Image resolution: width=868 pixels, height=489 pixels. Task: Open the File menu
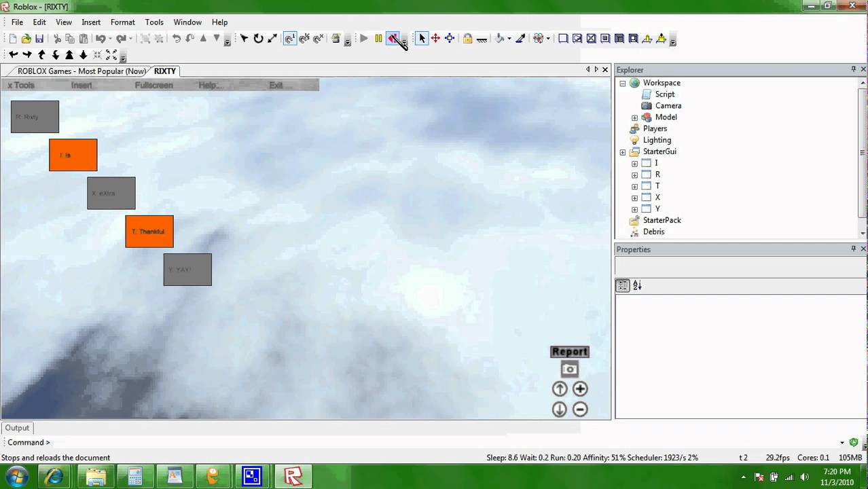click(x=17, y=22)
